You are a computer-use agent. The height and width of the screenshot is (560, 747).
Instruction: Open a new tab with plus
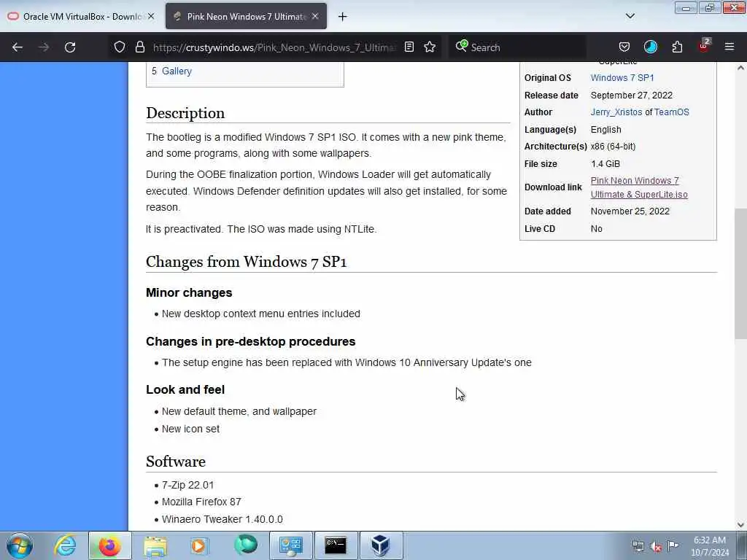click(x=342, y=17)
